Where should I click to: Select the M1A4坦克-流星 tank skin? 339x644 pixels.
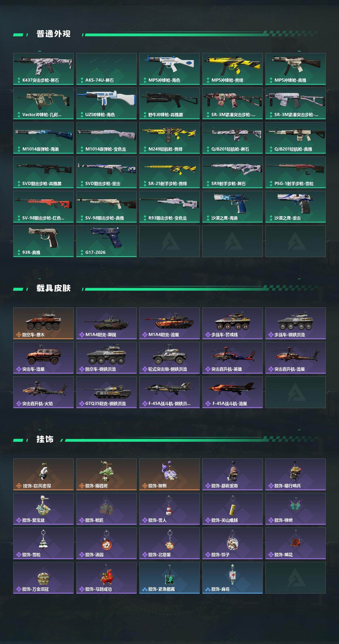point(169,323)
